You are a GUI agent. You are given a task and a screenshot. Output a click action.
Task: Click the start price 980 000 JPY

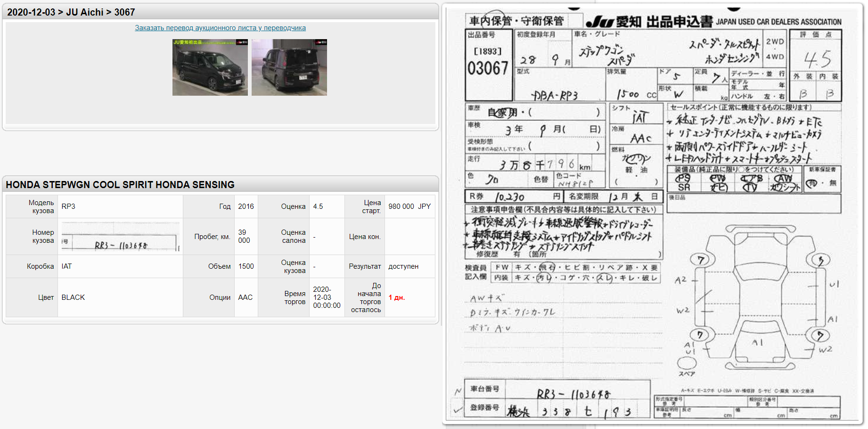click(409, 206)
